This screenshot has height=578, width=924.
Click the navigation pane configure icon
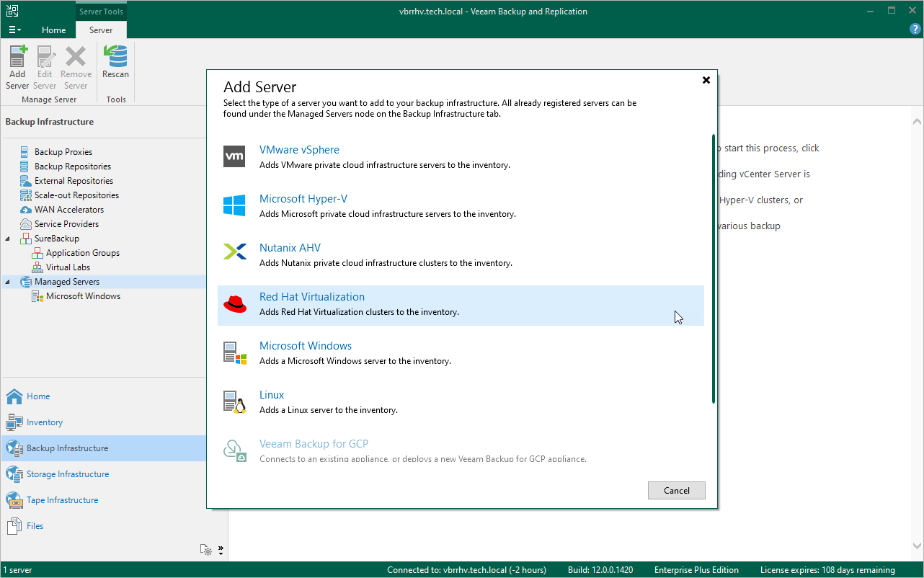[206, 550]
